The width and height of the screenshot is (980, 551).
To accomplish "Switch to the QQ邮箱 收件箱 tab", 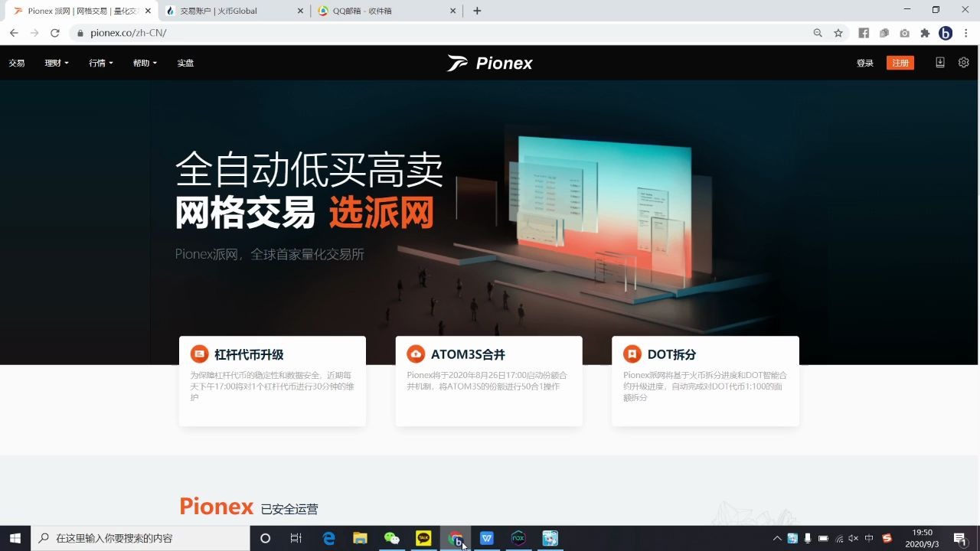I will pos(387,11).
